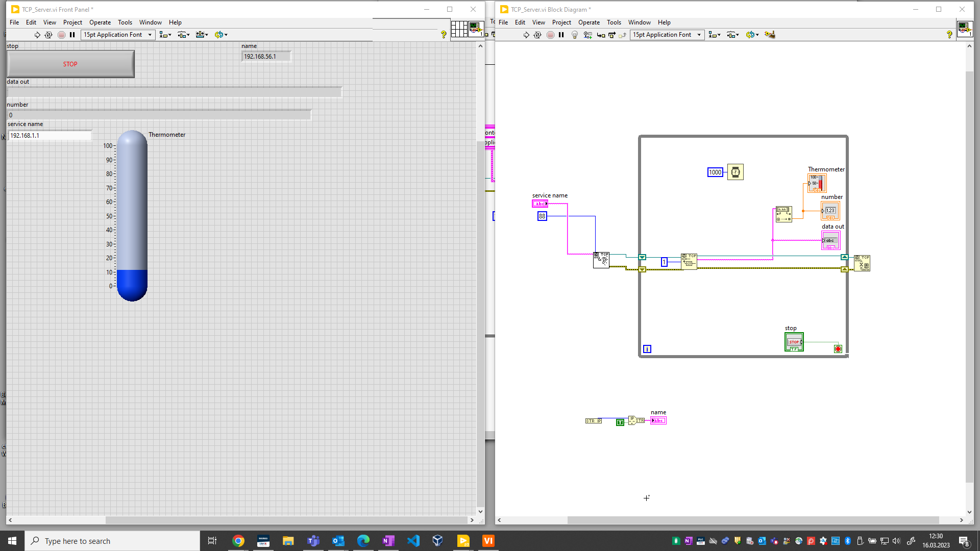Open Tools menu in front panel window
980x551 pixels.
[x=125, y=22]
